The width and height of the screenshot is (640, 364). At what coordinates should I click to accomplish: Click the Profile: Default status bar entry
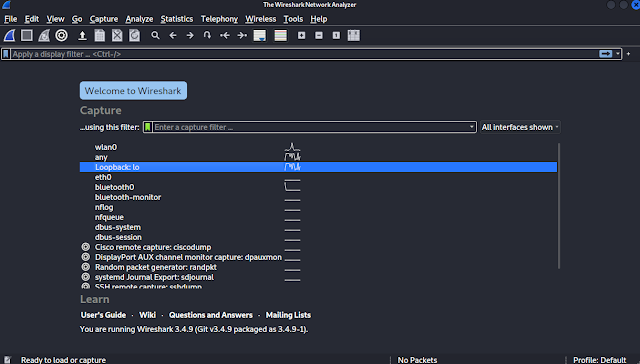pyautogui.click(x=599, y=360)
